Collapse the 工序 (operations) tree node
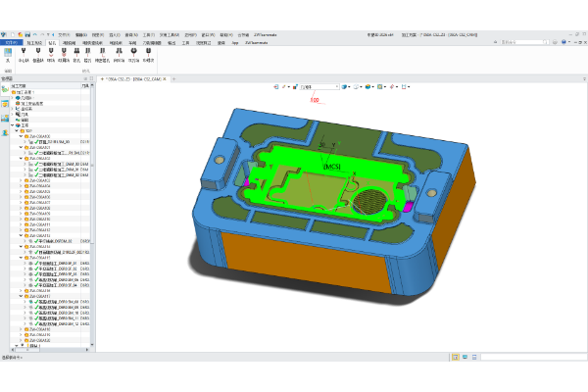This screenshot has width=588, height=392. (12, 125)
